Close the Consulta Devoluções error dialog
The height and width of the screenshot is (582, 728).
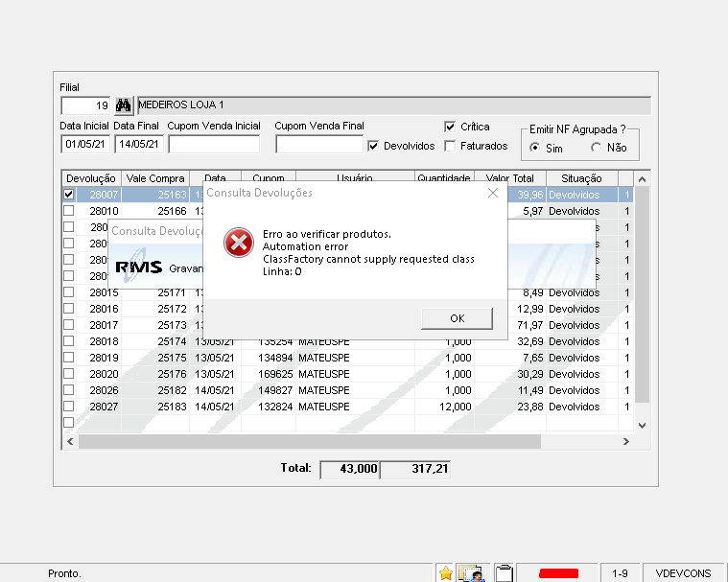pos(493,193)
